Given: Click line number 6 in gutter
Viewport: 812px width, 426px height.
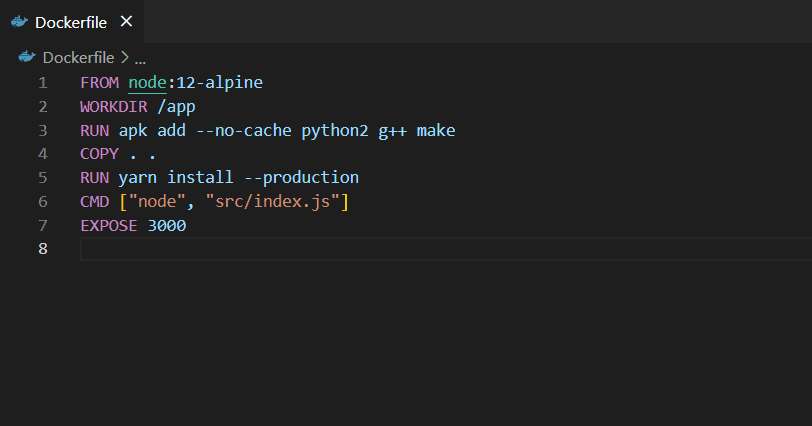Looking at the screenshot, I should click(x=42, y=202).
